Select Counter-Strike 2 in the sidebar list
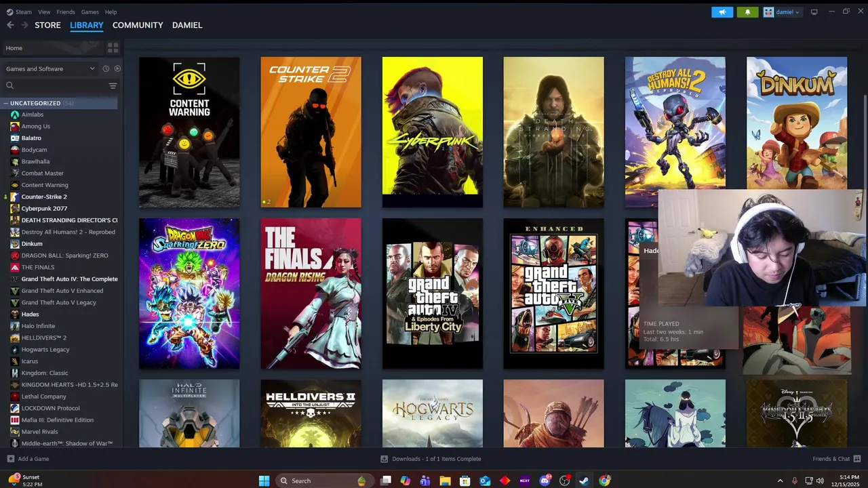The image size is (868, 488). (x=44, y=197)
